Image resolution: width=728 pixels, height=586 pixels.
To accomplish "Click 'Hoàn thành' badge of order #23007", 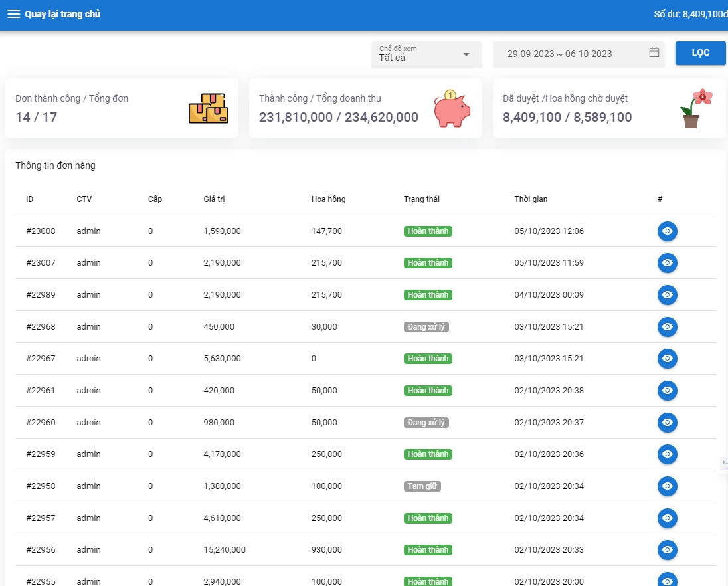I will (x=428, y=263).
